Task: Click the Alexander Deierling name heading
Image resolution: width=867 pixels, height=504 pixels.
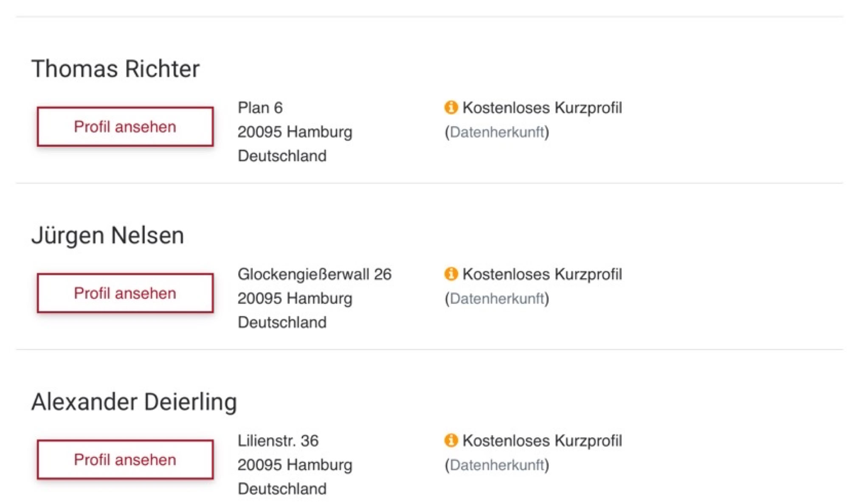Action: click(x=134, y=402)
